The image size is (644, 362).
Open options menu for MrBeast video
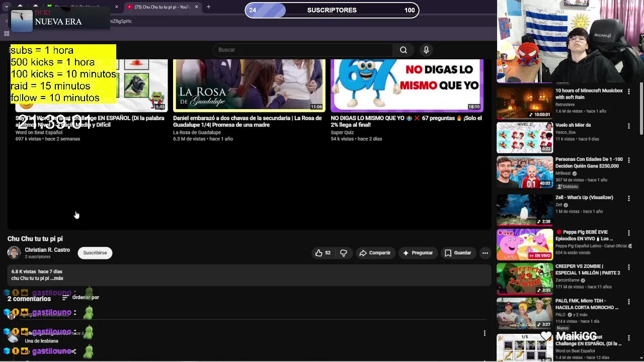(628, 160)
